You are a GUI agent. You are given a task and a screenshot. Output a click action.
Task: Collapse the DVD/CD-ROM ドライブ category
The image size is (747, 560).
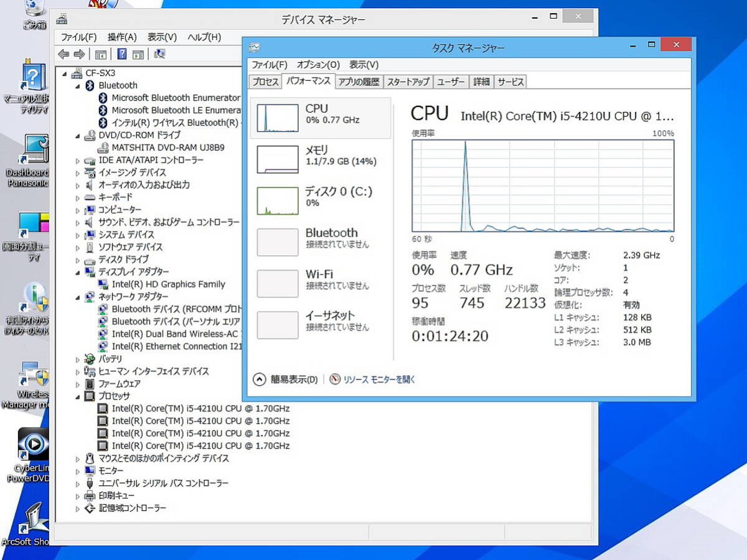78,136
